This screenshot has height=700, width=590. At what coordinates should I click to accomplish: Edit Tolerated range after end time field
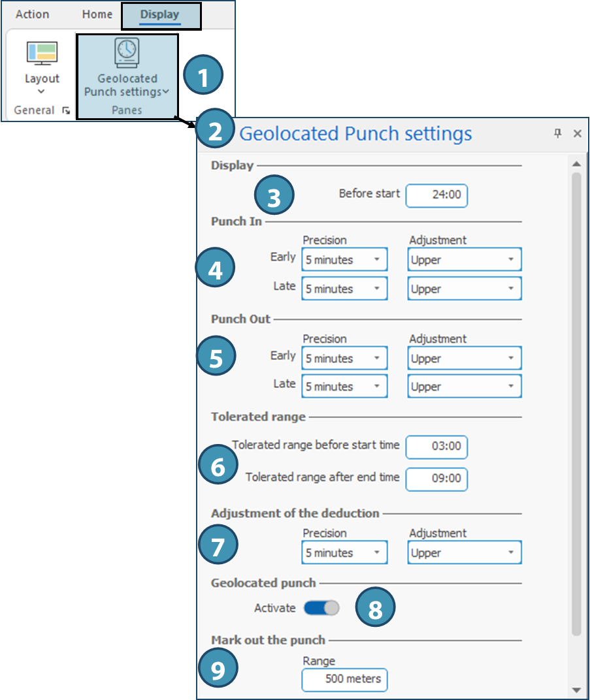click(x=436, y=479)
